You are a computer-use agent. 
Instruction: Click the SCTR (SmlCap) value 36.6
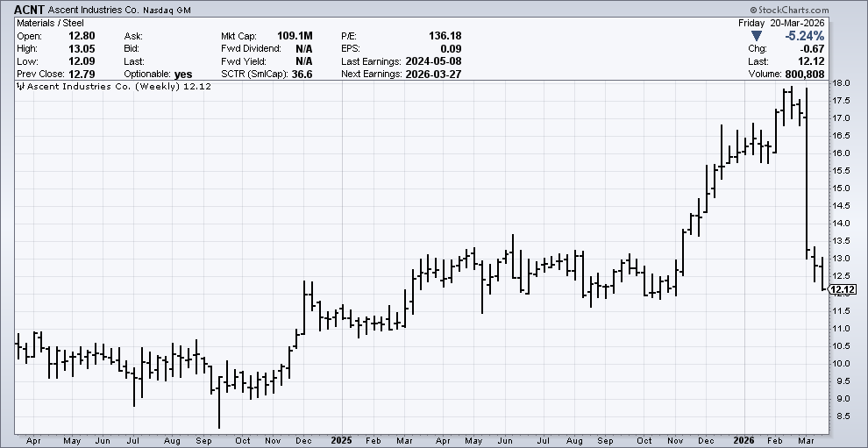click(x=302, y=75)
